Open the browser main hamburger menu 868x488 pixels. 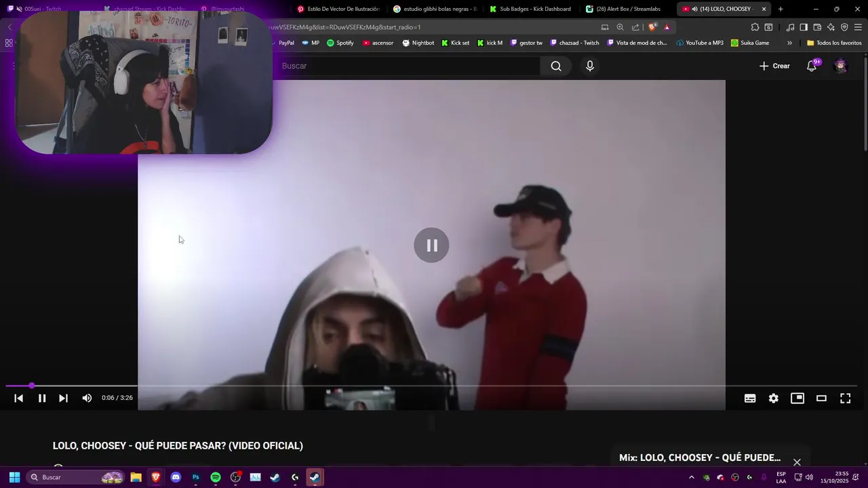[859, 27]
